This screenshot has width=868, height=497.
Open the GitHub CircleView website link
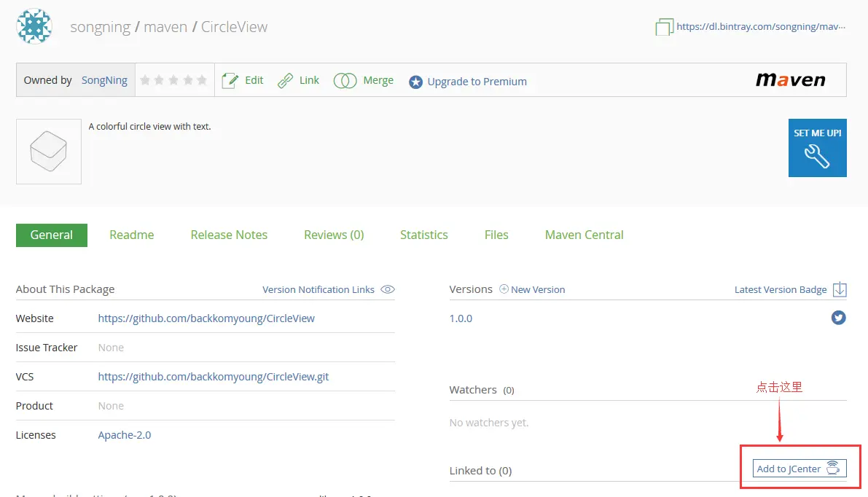click(x=206, y=318)
